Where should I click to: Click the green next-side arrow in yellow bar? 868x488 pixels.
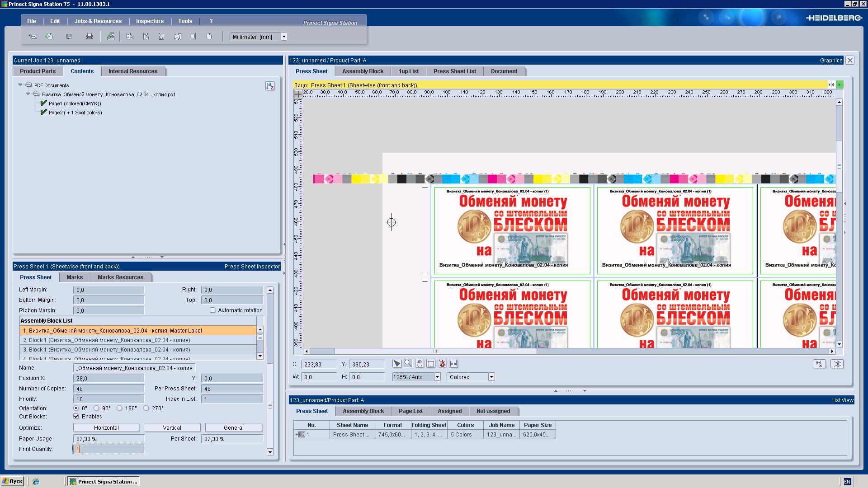840,84
